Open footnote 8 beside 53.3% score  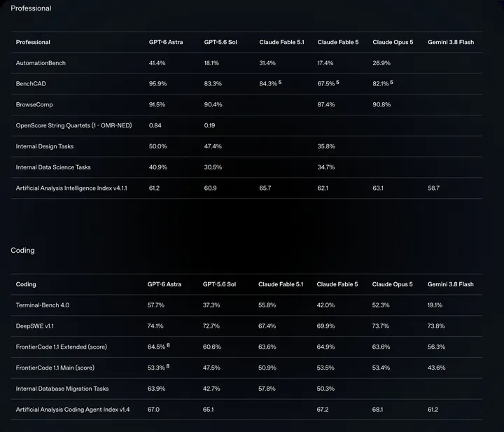pos(168,366)
